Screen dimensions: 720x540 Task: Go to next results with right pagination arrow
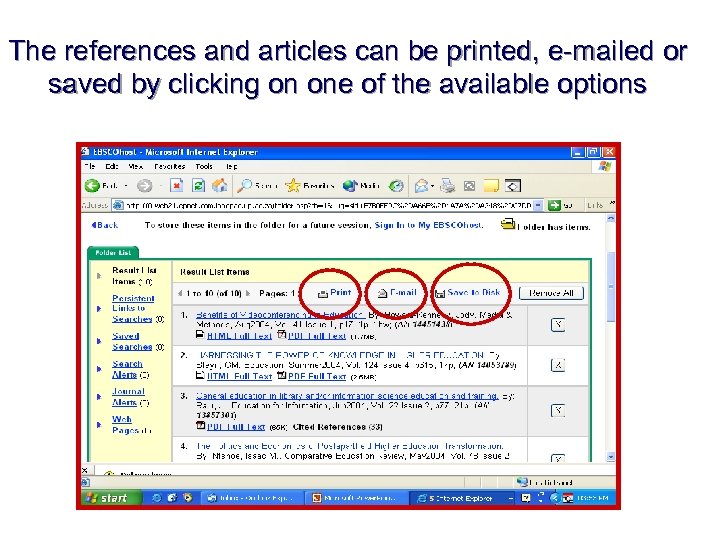tap(248, 293)
